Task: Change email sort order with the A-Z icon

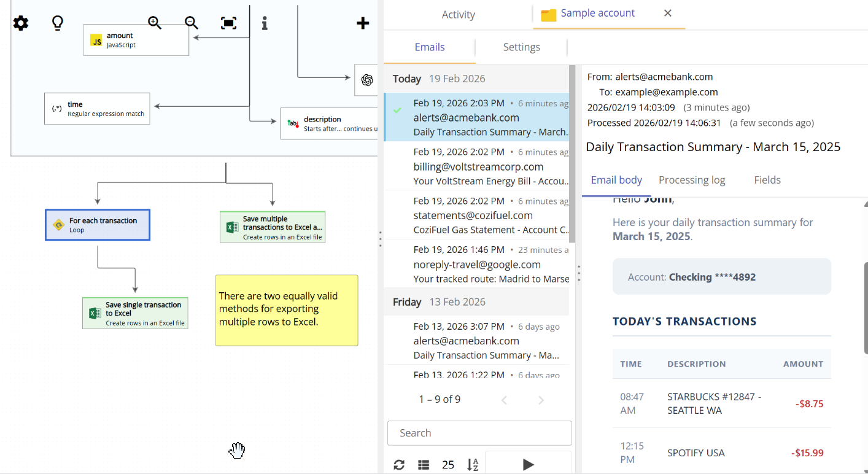Action: [x=472, y=465]
